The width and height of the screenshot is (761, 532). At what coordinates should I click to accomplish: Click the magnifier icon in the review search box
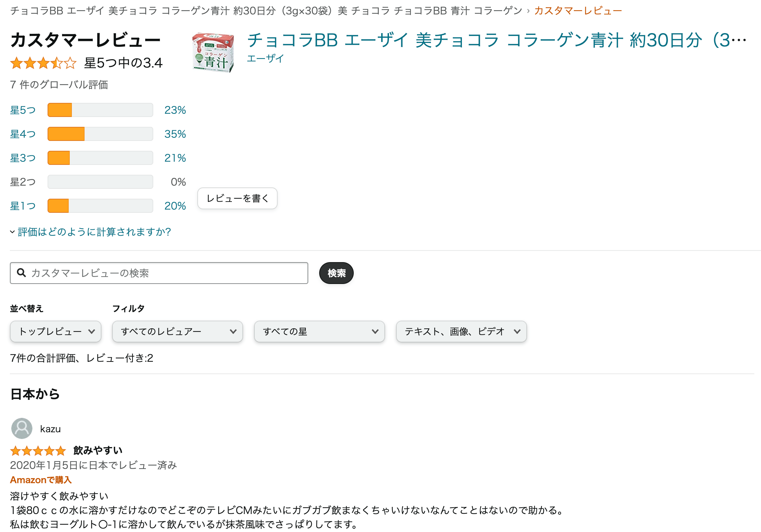(21, 273)
